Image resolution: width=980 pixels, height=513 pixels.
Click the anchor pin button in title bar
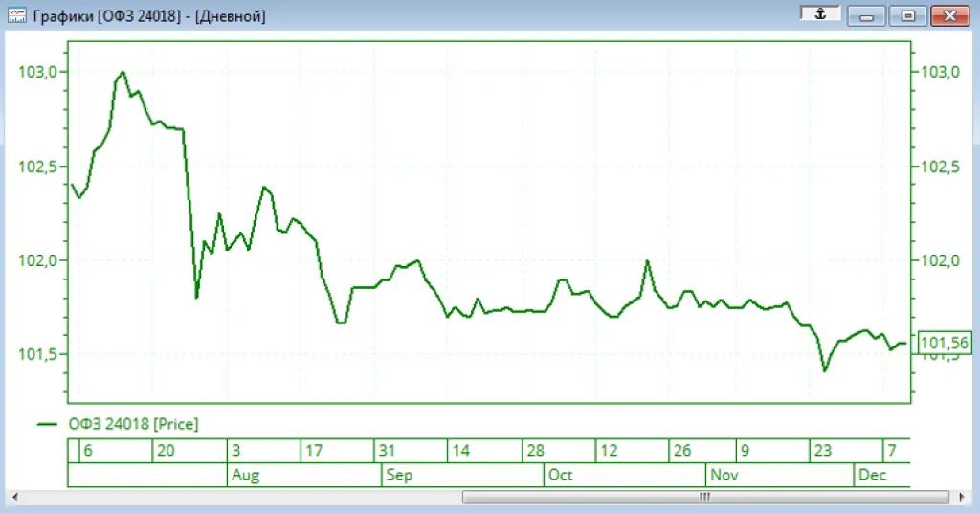(819, 14)
